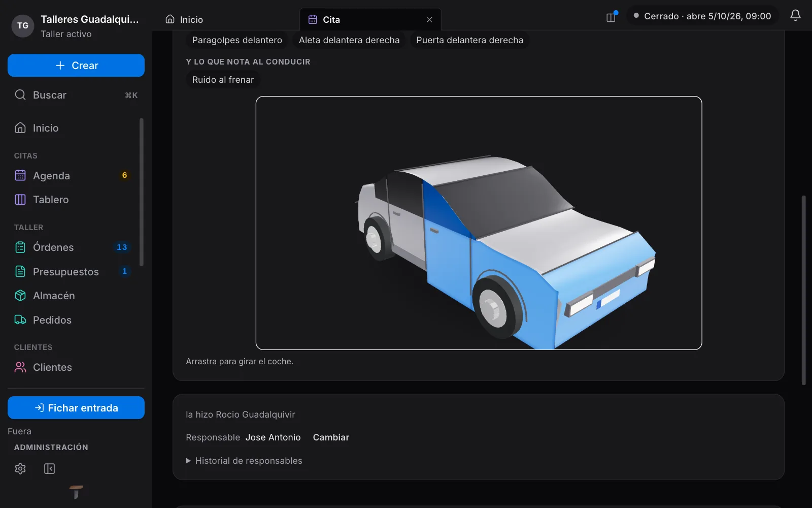The image size is (812, 508).
Task: Click the TG workshop avatar
Action: [23, 26]
